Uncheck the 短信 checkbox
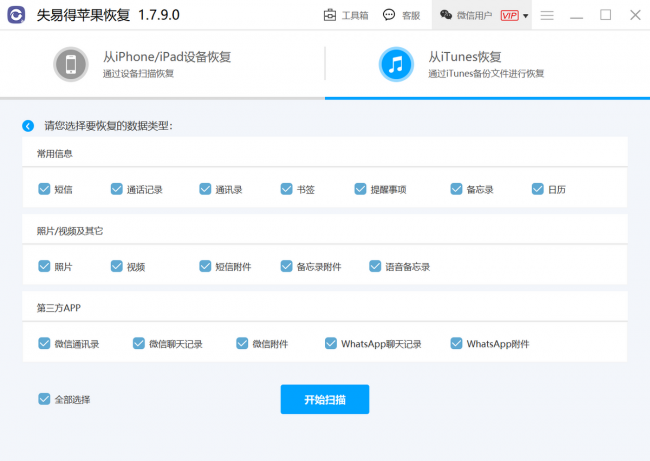 44,189
